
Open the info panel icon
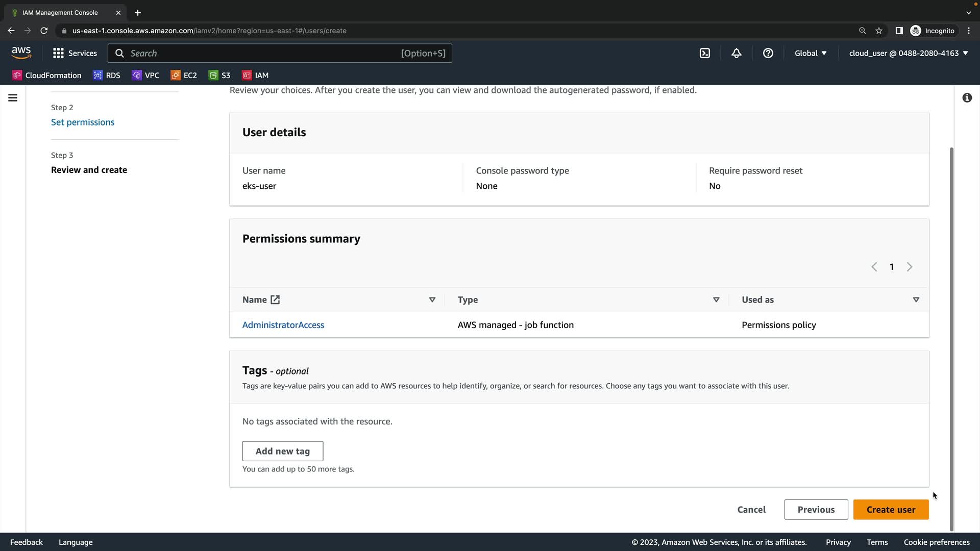click(x=967, y=97)
